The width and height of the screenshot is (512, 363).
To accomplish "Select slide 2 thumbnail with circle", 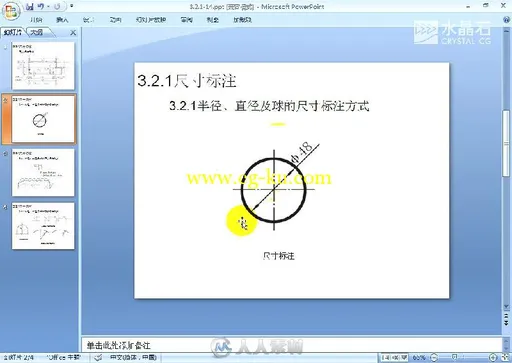I will coord(43,119).
